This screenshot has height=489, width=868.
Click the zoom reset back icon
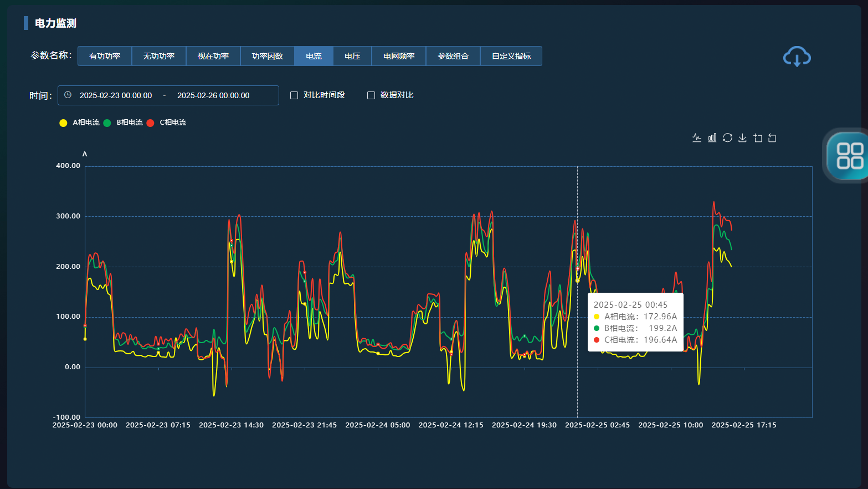pyautogui.click(x=772, y=138)
